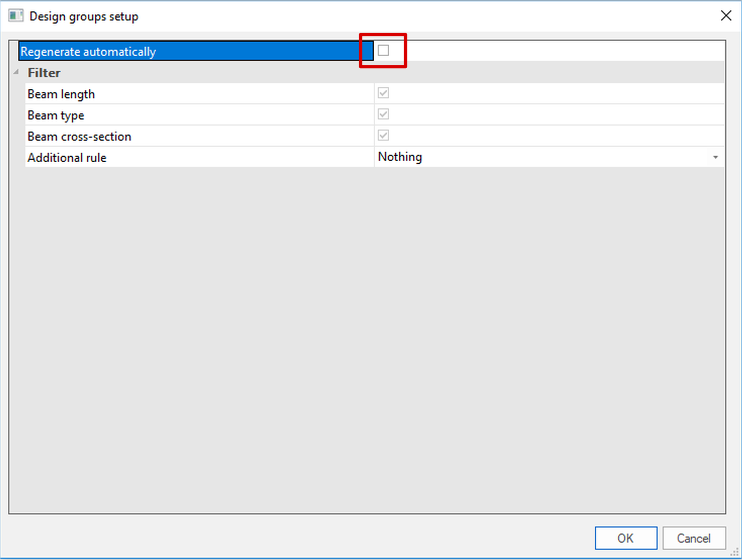This screenshot has width=742, height=560.
Task: Click the Design groups setup window icon
Action: 16,16
